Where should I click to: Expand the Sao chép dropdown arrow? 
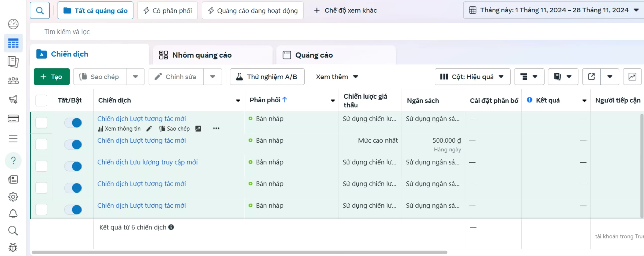click(x=135, y=77)
